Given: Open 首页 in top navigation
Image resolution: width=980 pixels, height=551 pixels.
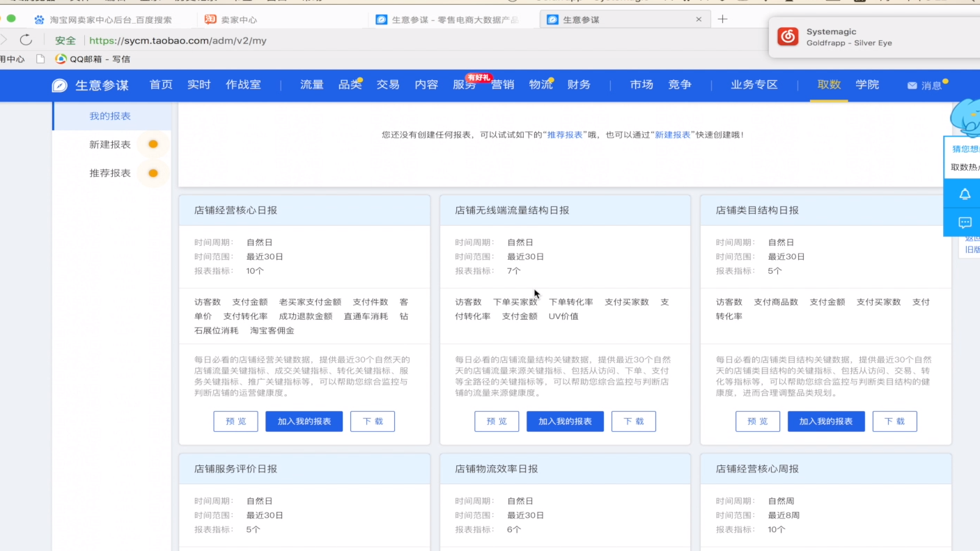Looking at the screenshot, I should coord(161,84).
